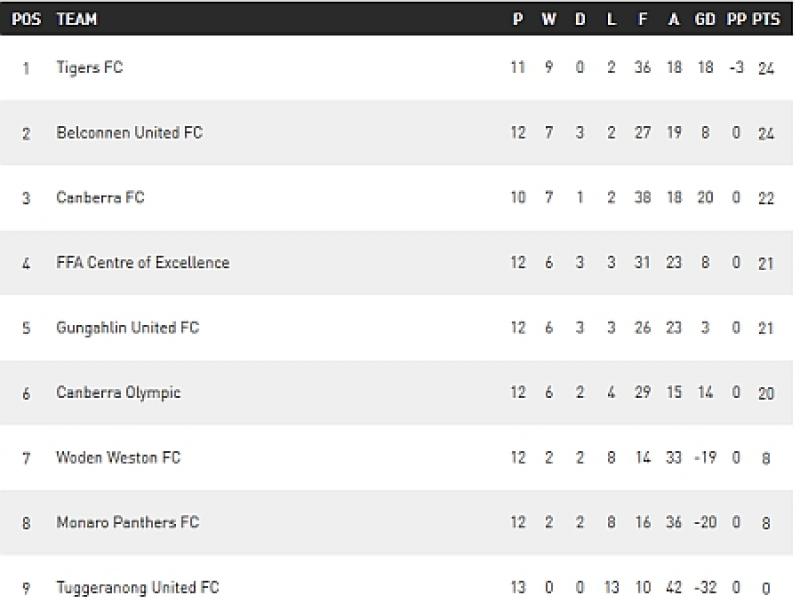Open the Belconnen United FC team link
This screenshot has width=800, height=611.
click(x=129, y=133)
